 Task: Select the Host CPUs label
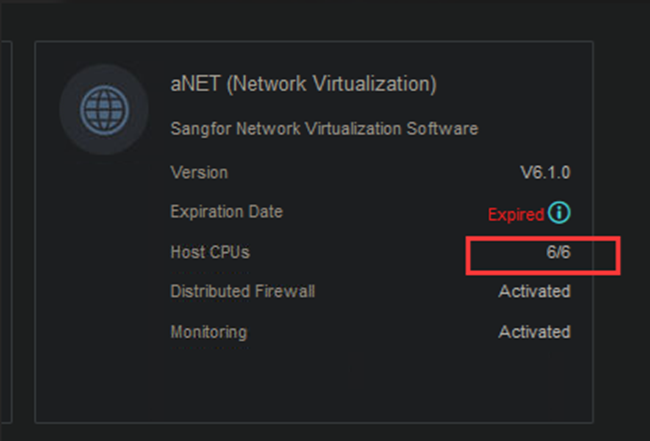pos(210,252)
